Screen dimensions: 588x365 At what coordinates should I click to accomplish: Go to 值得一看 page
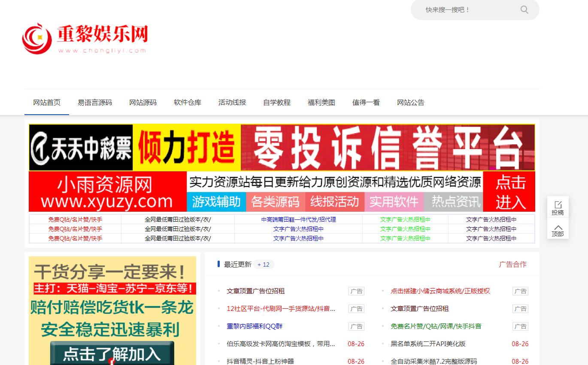(366, 102)
